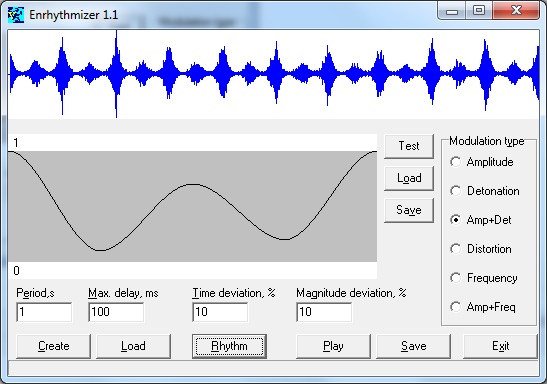Click the Test button
Screen dimensions: 547x384
[x=409, y=146]
